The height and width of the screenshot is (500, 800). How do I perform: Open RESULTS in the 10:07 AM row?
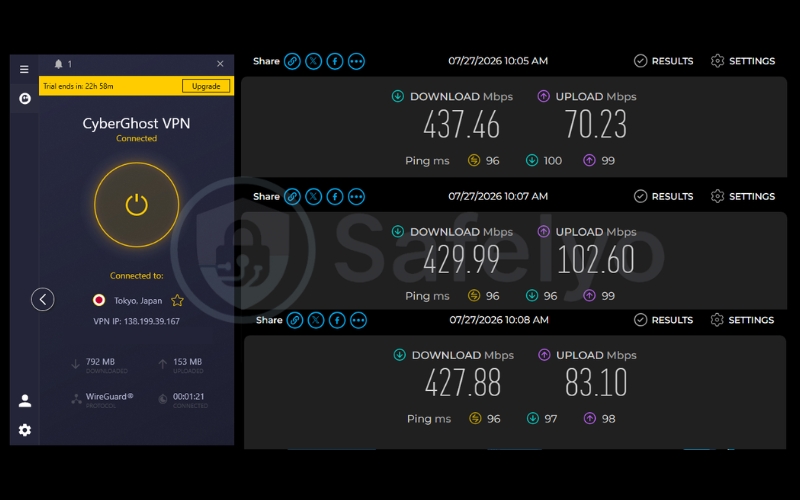pos(664,196)
